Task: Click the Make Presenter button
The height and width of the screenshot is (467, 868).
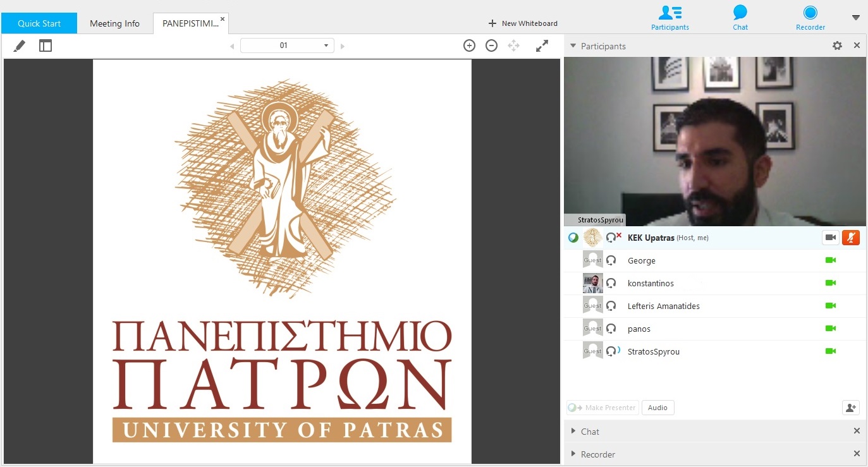Action: tap(602, 408)
